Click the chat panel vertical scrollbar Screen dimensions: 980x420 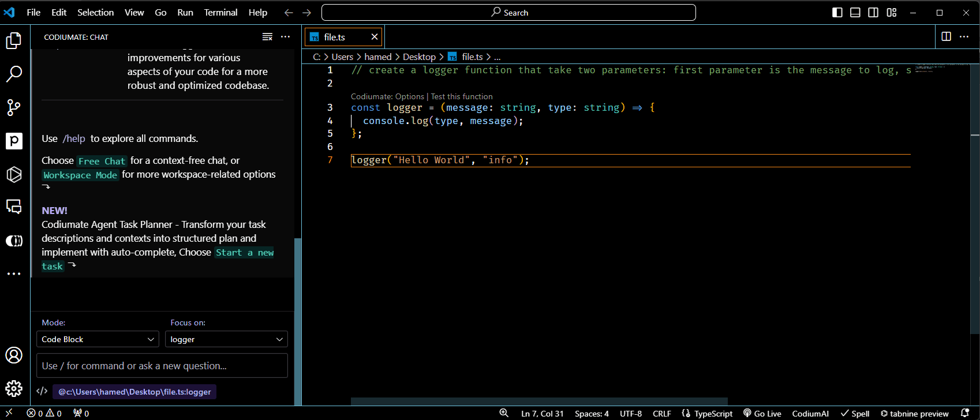click(298, 321)
